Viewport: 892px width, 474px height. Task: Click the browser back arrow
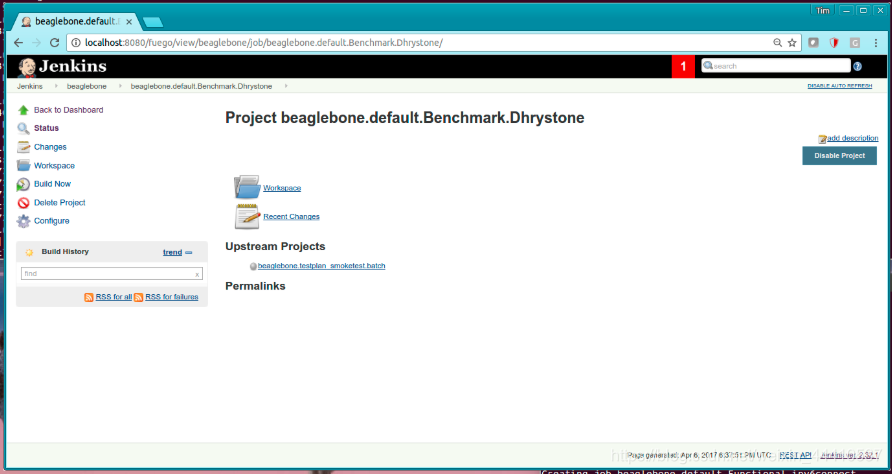coord(18,43)
